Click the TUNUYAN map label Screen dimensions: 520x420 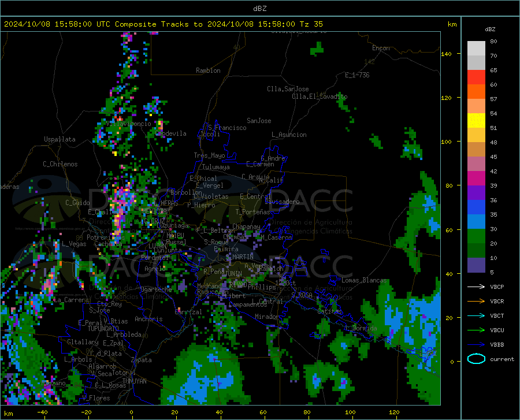coord(134,381)
